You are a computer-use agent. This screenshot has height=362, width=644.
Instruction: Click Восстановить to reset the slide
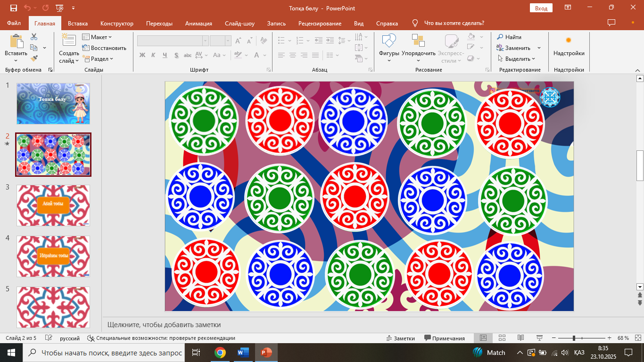[104, 48]
